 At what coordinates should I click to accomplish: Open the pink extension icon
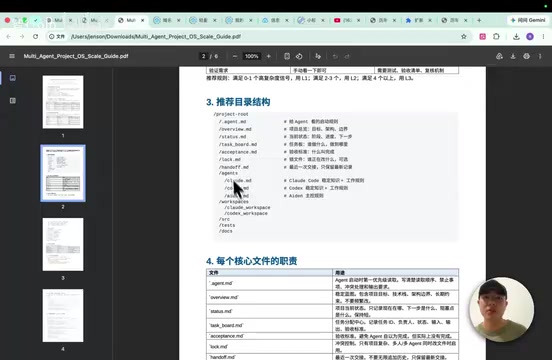(483, 37)
